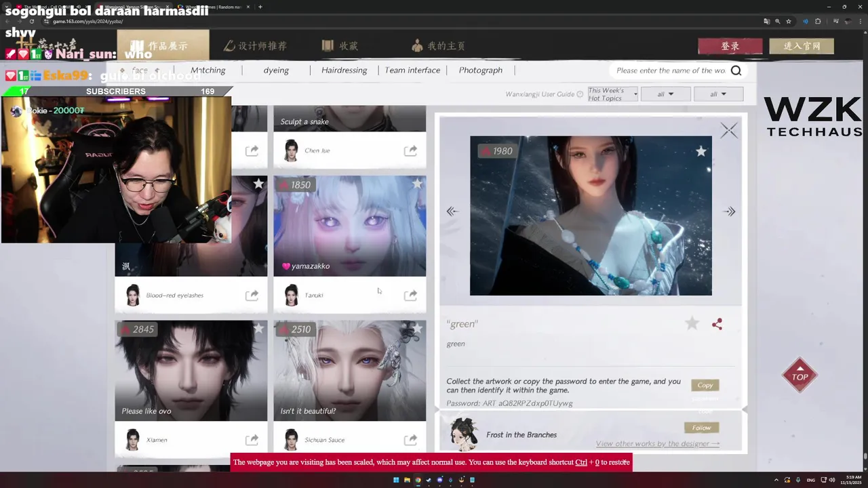Open Xiamen designer avatar
This screenshot has width=868, height=488.
click(132, 439)
